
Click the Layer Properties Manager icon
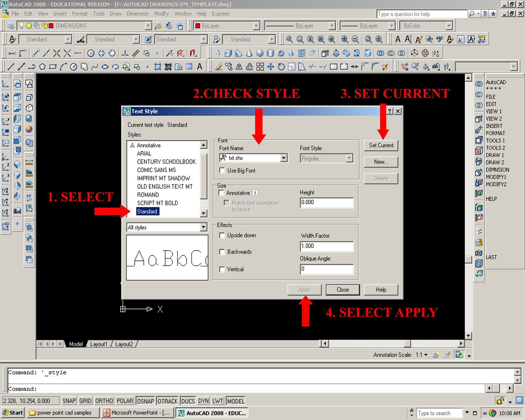(11, 26)
